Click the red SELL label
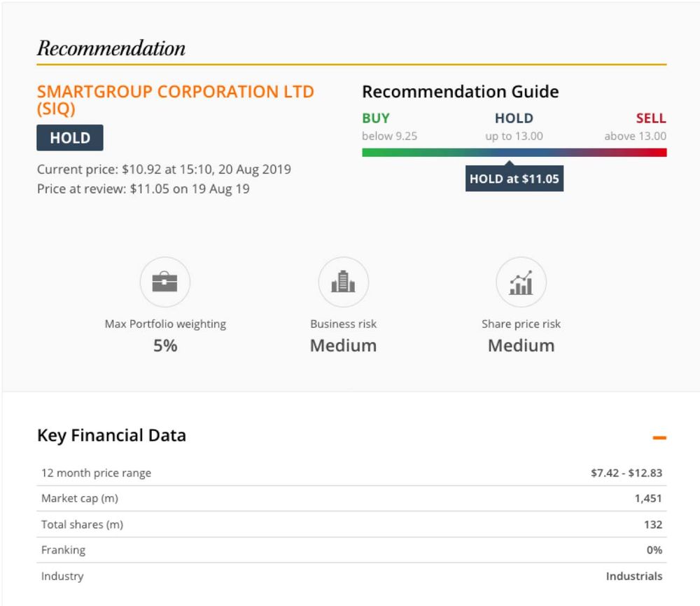 651,118
